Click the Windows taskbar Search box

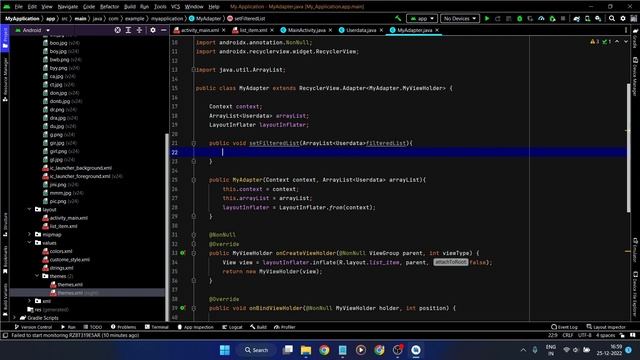click(x=256, y=350)
